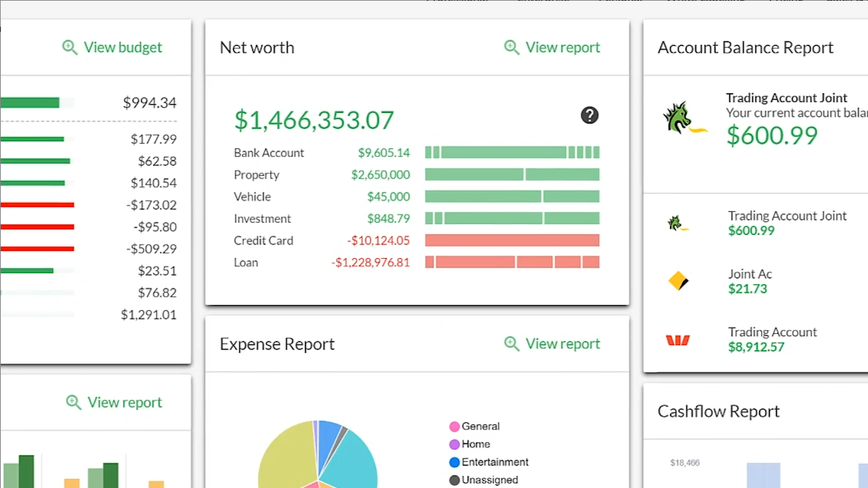Click the $18,466 cashflow axis label

click(684, 463)
